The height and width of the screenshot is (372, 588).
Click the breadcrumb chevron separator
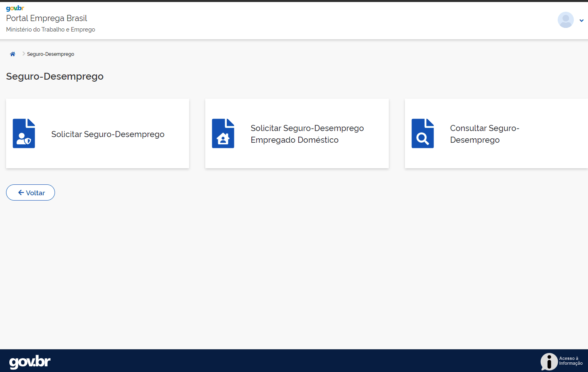click(23, 54)
